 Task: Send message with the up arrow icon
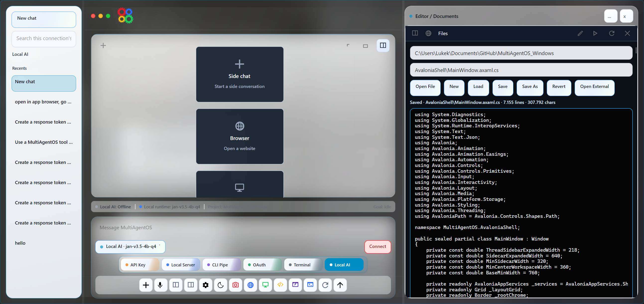pyautogui.click(x=340, y=285)
